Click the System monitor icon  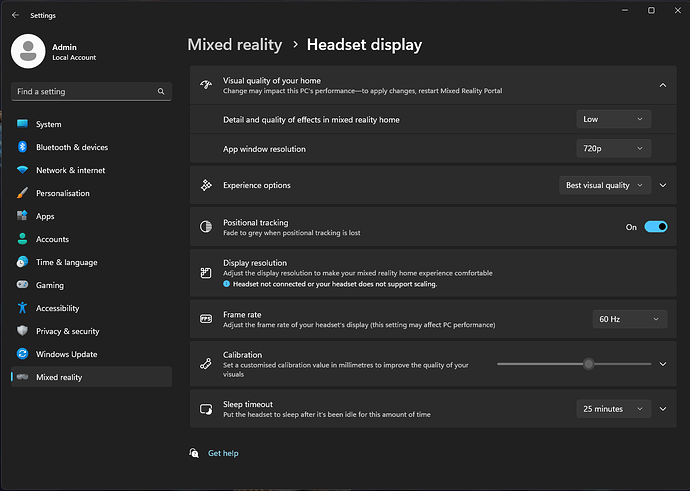pos(22,124)
